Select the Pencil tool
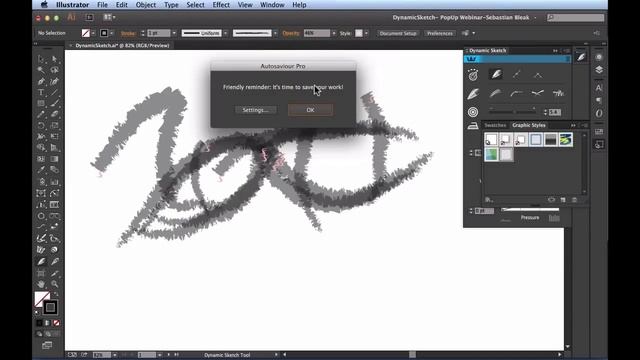 pos(41,115)
